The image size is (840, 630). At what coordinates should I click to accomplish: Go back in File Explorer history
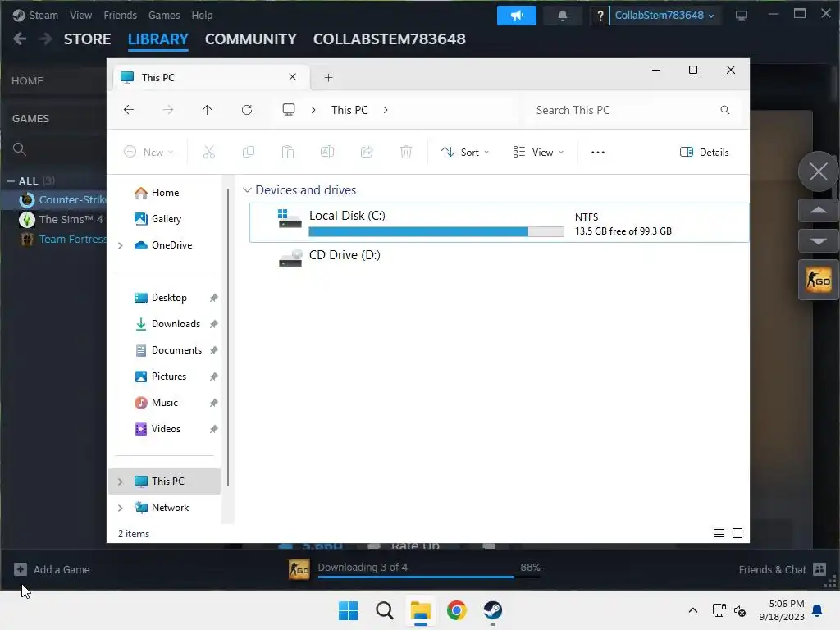coord(129,110)
